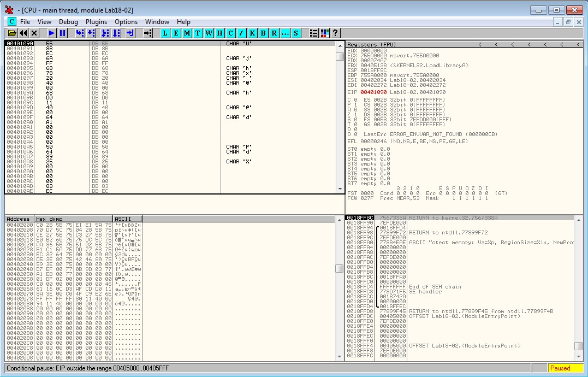
Task: Restart the program with the rewind icon
Action: tap(23, 33)
